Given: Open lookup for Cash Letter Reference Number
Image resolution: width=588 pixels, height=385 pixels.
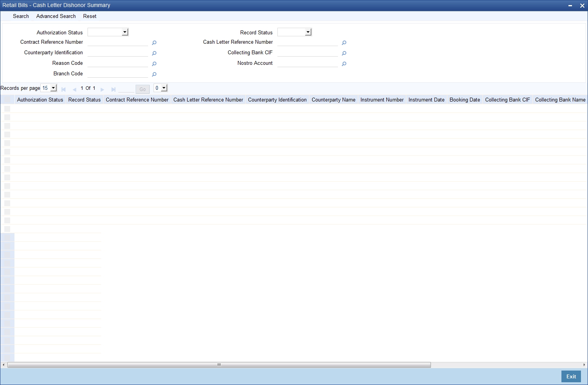Looking at the screenshot, I should click(344, 43).
